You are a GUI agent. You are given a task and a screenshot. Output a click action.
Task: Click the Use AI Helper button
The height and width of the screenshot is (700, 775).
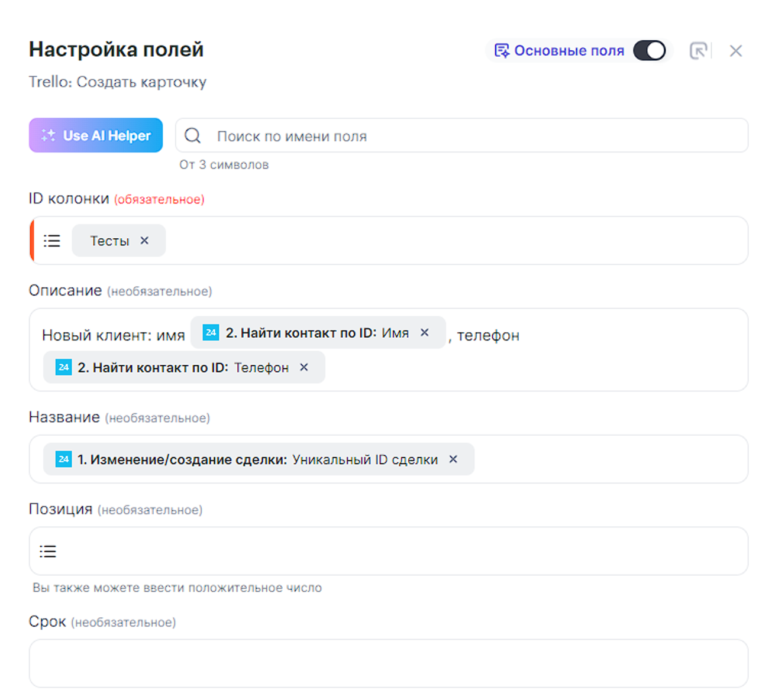point(96,135)
